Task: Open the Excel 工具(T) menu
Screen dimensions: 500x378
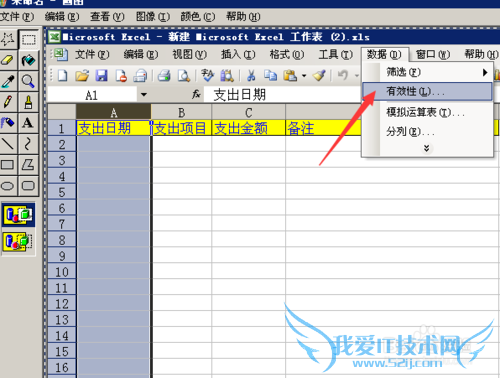Action: click(335, 54)
